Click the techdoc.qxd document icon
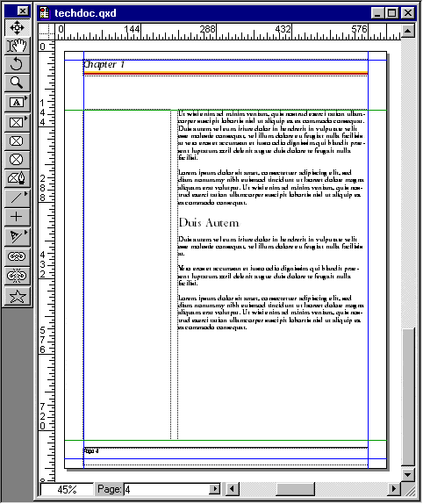423x504 pixels. (x=45, y=13)
